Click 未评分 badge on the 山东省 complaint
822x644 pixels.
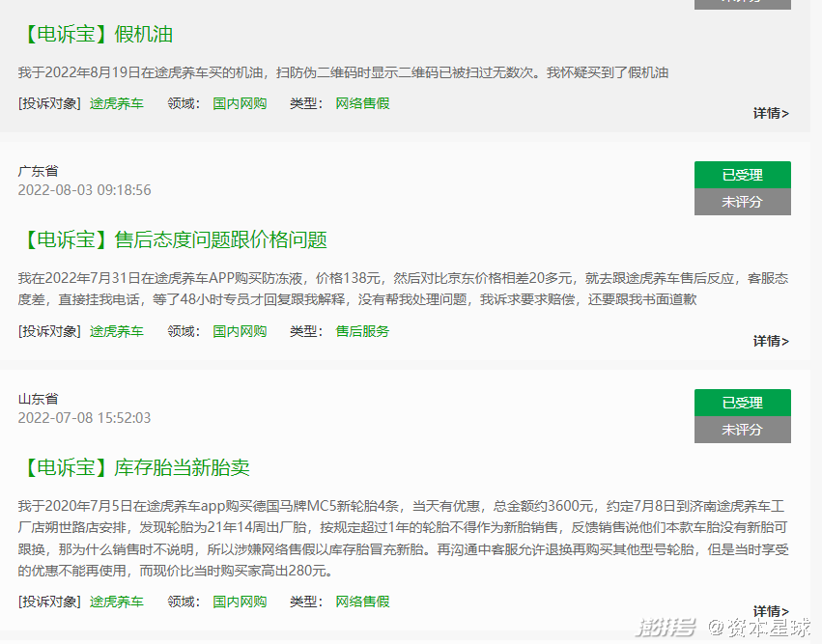(x=742, y=430)
